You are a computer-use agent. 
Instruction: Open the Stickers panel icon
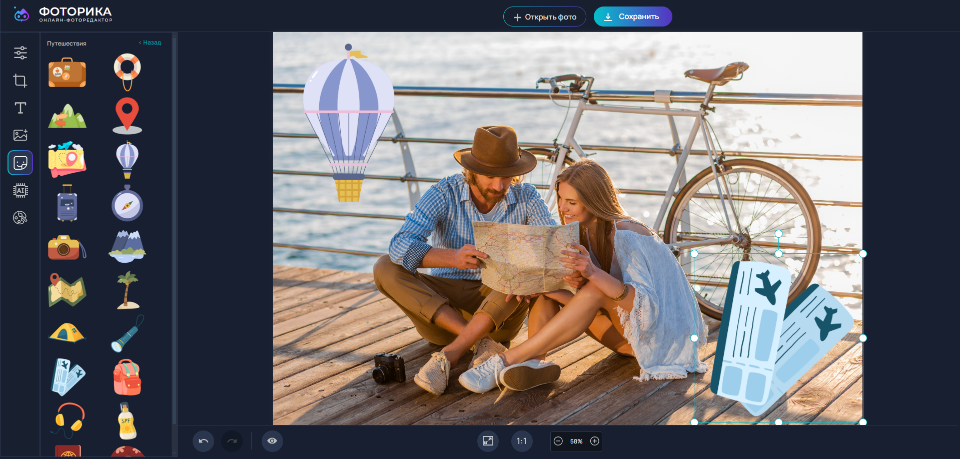20,163
